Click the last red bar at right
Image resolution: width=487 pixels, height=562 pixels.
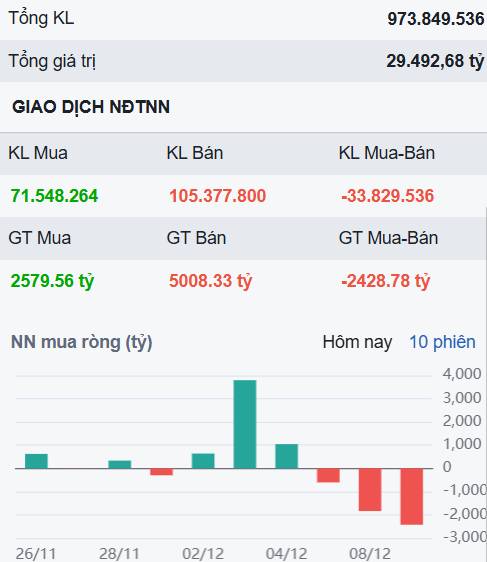(x=412, y=496)
